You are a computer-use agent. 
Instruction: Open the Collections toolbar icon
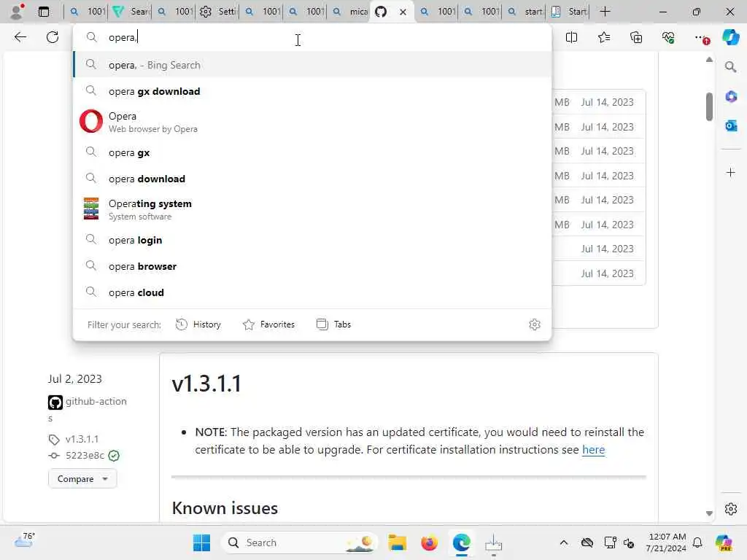[x=636, y=37]
